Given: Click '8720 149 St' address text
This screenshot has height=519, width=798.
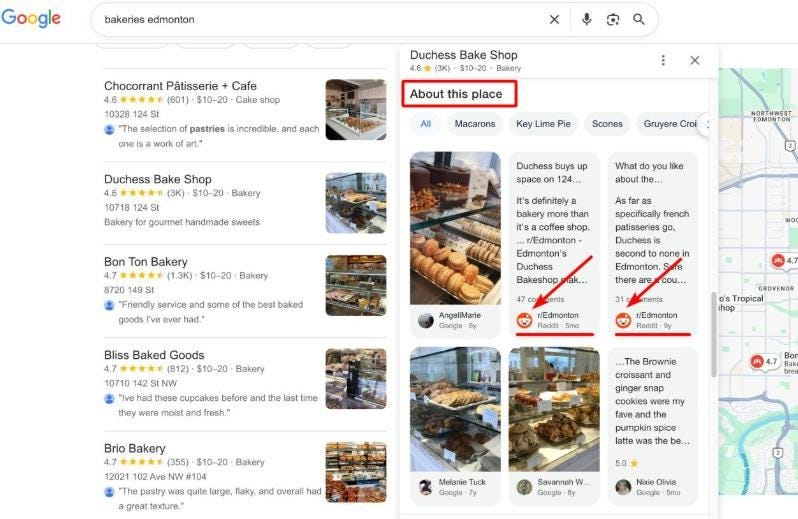Looking at the screenshot, I should pyautogui.click(x=129, y=290).
